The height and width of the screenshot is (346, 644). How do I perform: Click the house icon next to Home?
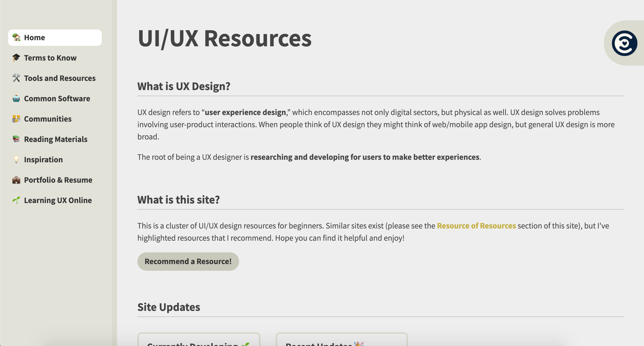(x=16, y=37)
